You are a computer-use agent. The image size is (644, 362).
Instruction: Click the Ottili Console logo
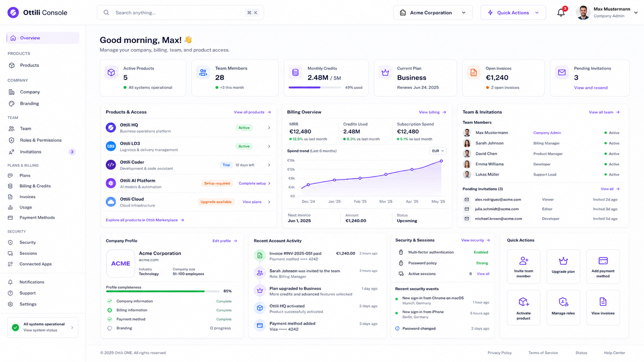pos(13,12)
